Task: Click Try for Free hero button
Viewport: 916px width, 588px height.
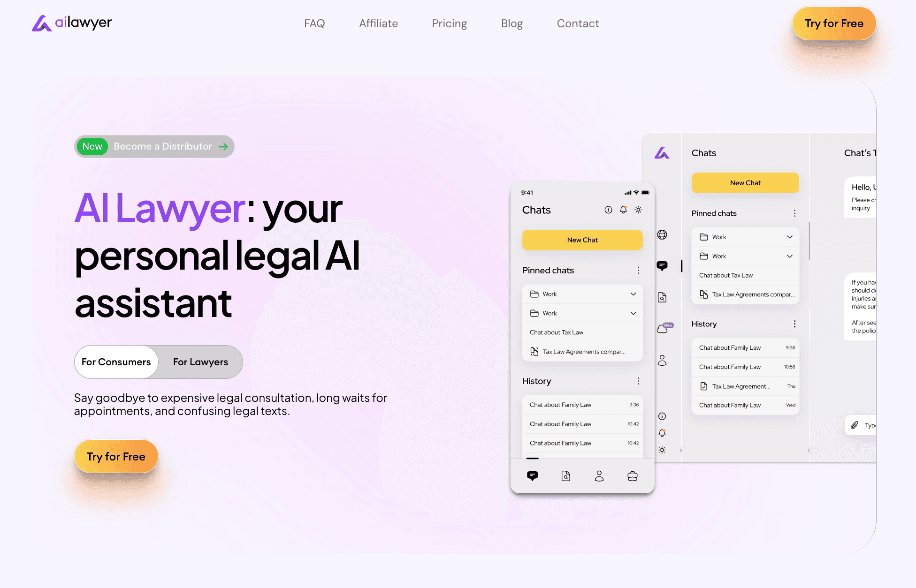Action: pyautogui.click(x=115, y=456)
